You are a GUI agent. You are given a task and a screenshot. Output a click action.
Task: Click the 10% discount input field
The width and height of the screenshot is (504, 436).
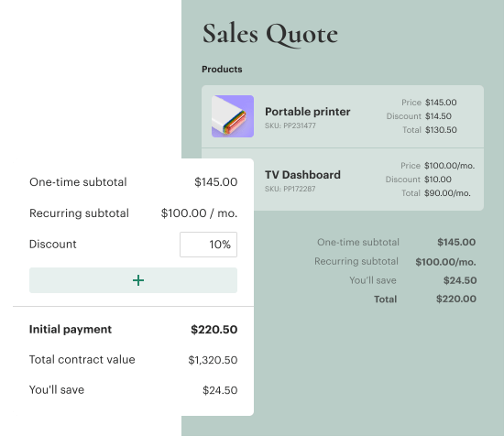[x=208, y=245]
